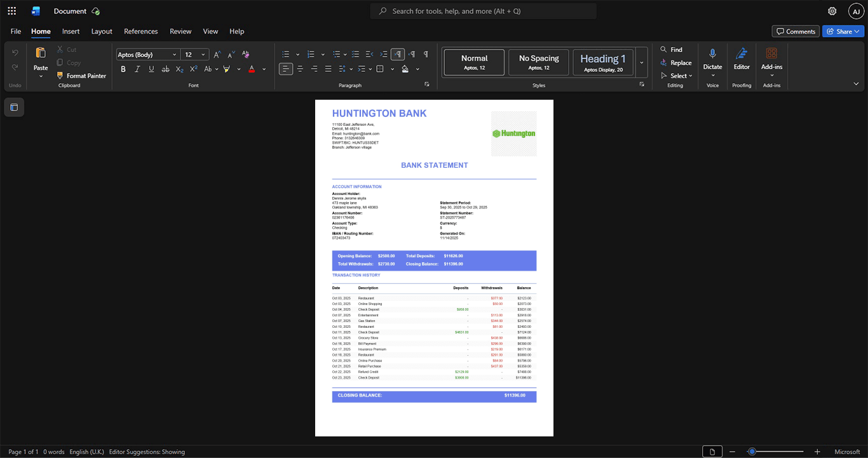Align text to the center
868x458 pixels.
[300, 69]
